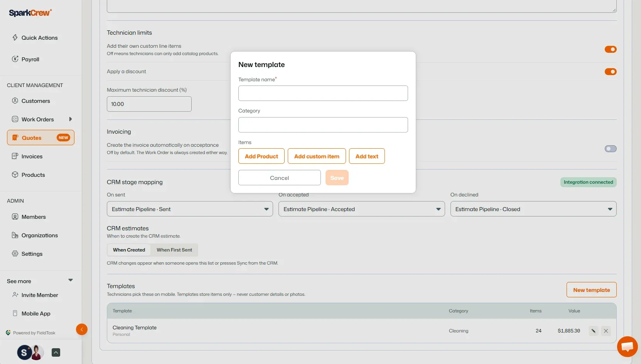The image size is (641, 364).
Task: Click the Add Product button
Action: [x=261, y=156]
